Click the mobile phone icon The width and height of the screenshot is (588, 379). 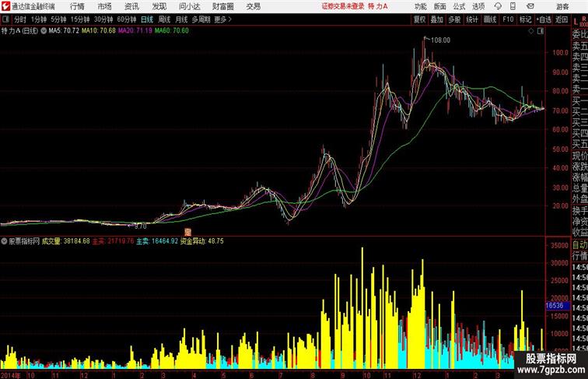[513, 6]
